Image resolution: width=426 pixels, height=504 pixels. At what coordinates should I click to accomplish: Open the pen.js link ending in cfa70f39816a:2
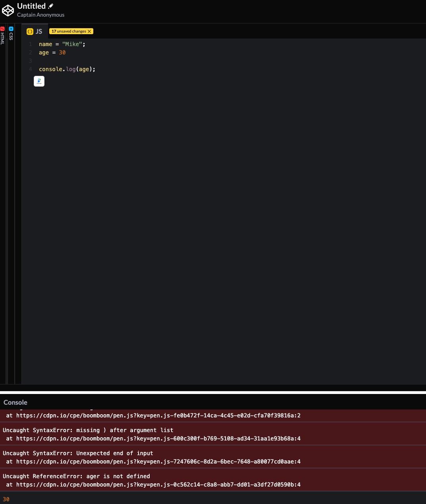(158, 415)
